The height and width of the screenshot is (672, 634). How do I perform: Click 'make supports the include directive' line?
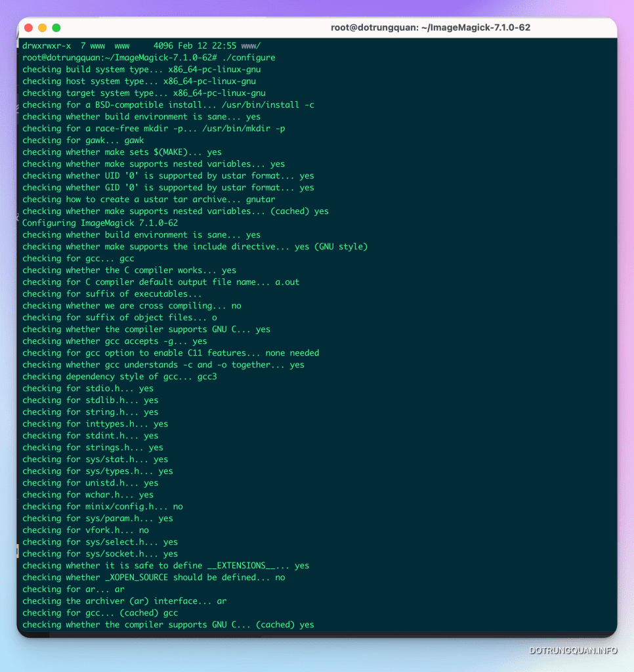click(x=195, y=247)
